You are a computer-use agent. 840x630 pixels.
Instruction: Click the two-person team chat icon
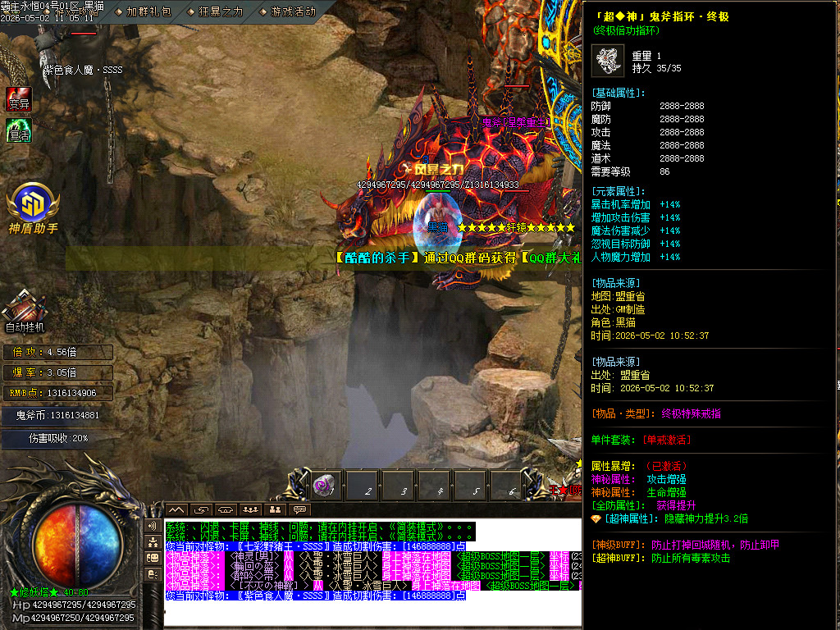click(x=276, y=509)
